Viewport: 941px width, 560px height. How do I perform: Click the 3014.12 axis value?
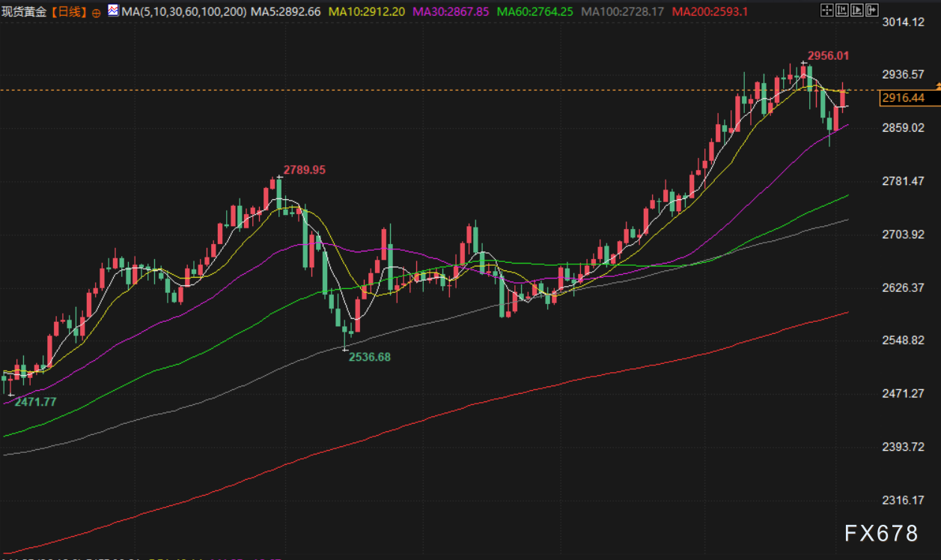903,22
